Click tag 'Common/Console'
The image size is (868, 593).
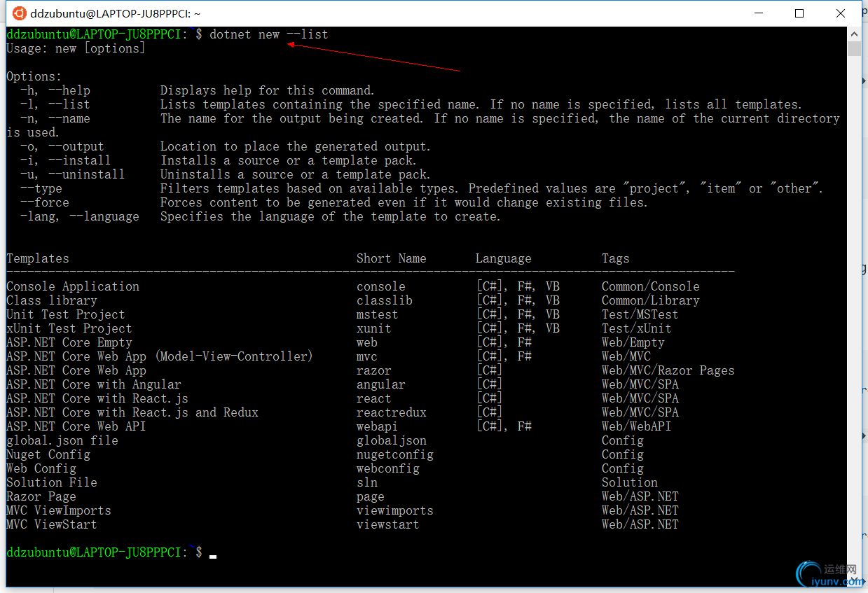click(x=651, y=286)
